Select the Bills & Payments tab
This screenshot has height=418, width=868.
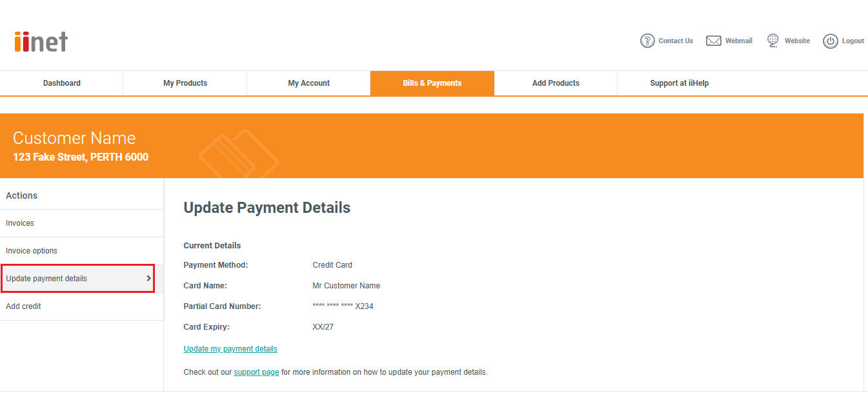tap(432, 83)
